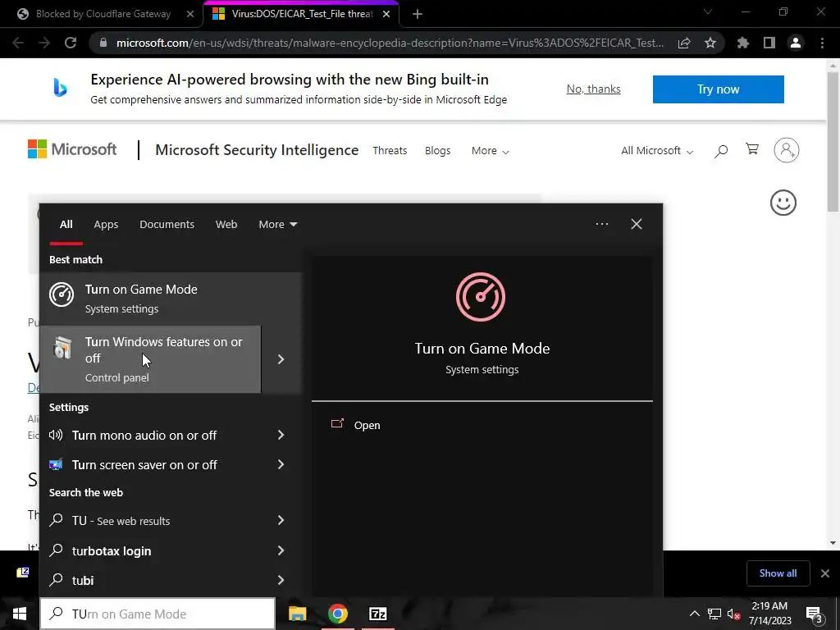840x630 pixels.
Task: Open Chrome extensions puzzle icon
Action: [743, 43]
